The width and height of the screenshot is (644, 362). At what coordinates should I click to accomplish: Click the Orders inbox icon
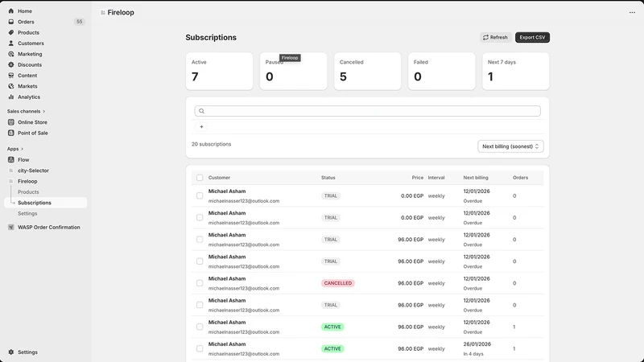(x=11, y=22)
